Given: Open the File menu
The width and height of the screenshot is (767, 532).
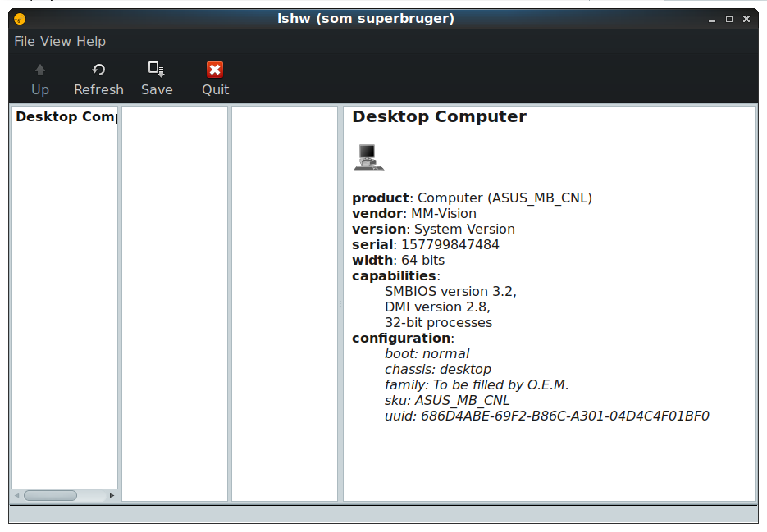Looking at the screenshot, I should point(25,41).
